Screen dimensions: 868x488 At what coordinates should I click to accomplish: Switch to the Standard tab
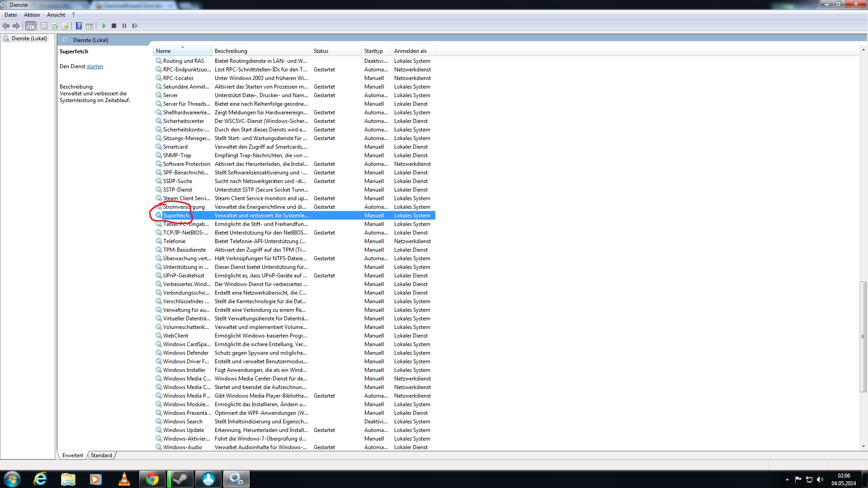101,455
